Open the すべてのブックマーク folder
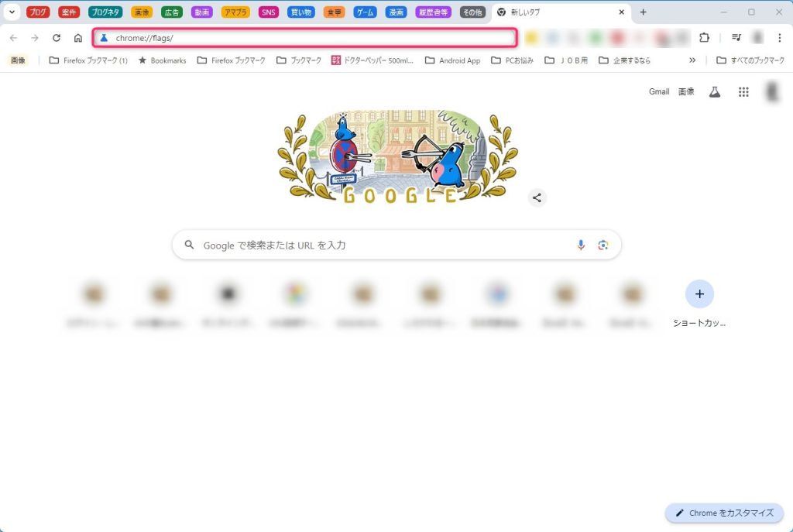Image resolution: width=793 pixels, height=532 pixels. coord(750,60)
